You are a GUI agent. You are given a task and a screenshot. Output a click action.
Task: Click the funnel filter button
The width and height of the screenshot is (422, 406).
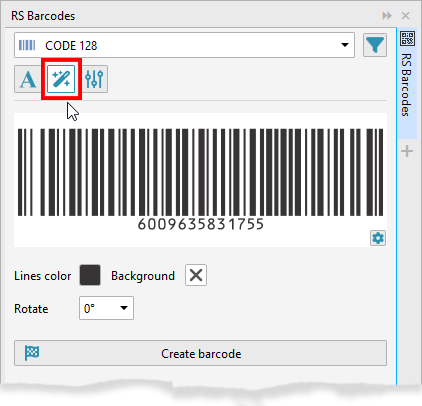pyautogui.click(x=375, y=45)
